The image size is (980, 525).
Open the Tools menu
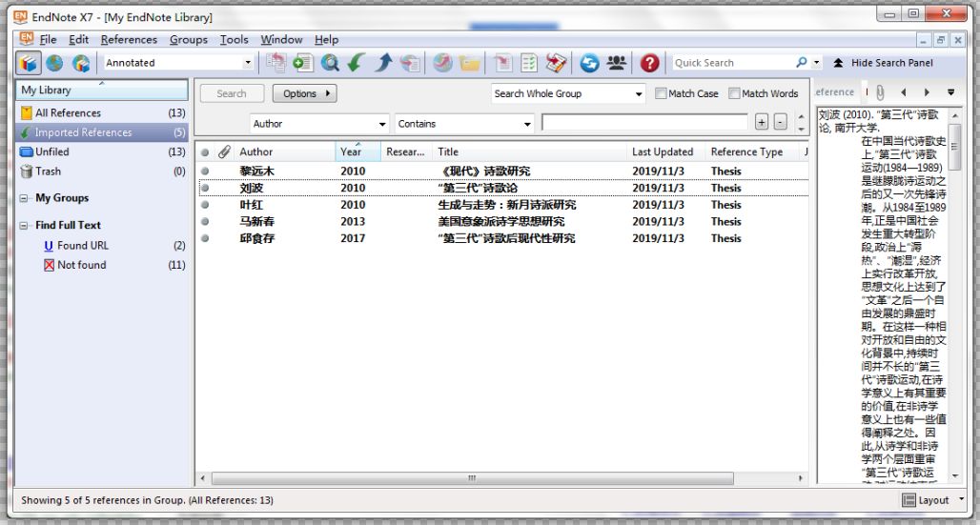tap(234, 39)
